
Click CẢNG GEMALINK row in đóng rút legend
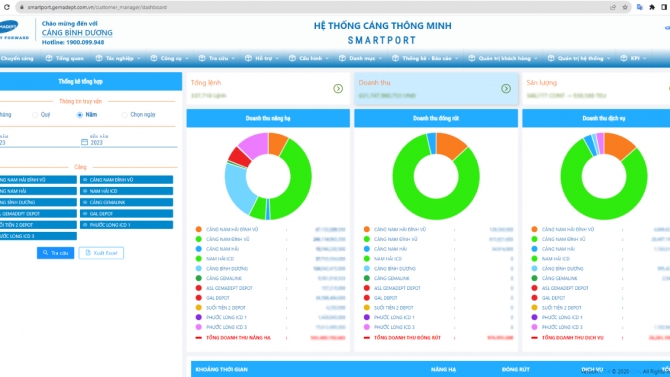coord(438,278)
